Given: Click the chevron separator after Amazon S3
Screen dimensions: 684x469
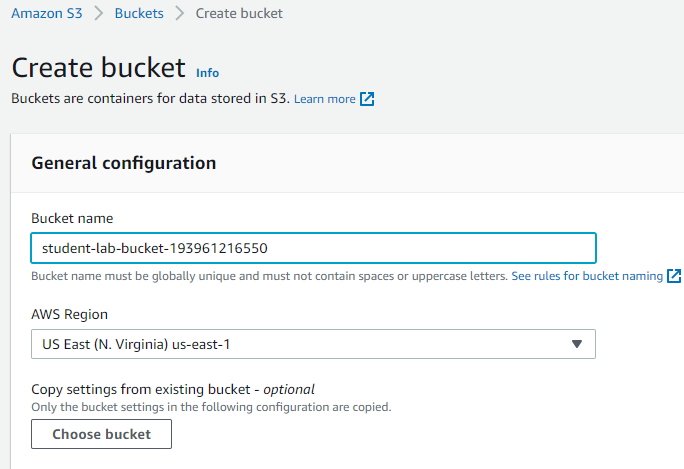Looking at the screenshot, I should (99, 13).
